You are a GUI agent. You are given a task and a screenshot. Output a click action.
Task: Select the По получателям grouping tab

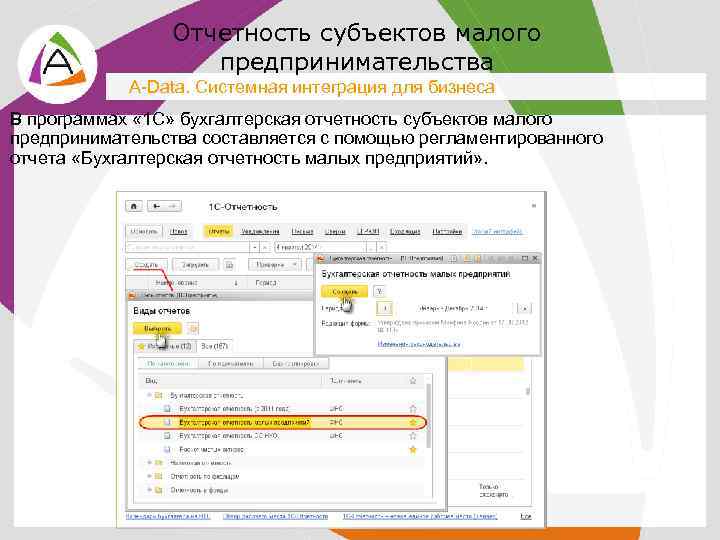click(231, 364)
